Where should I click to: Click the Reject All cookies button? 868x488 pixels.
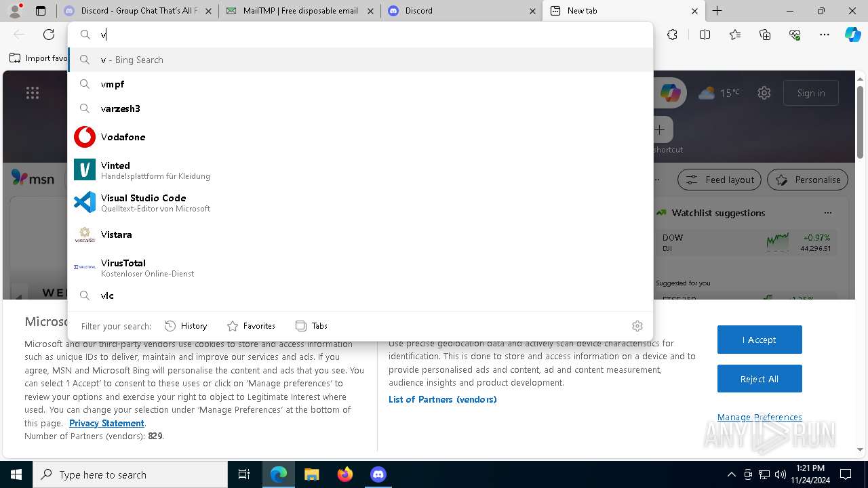[x=759, y=379]
